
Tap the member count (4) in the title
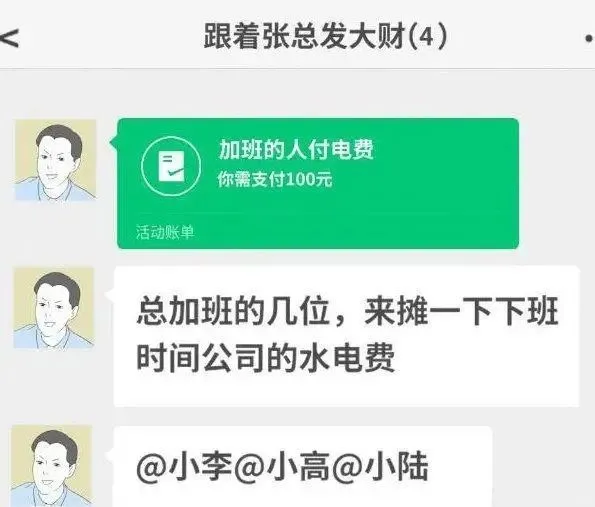click(x=427, y=37)
